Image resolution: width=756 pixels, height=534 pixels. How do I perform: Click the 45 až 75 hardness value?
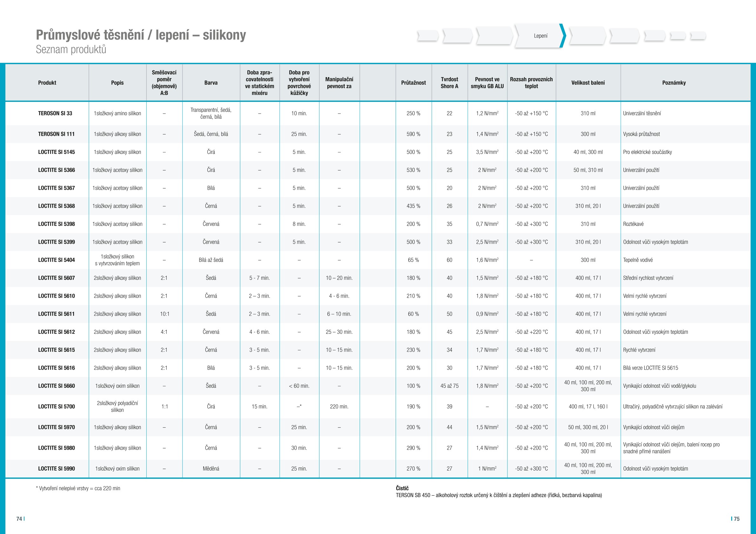(x=450, y=386)
